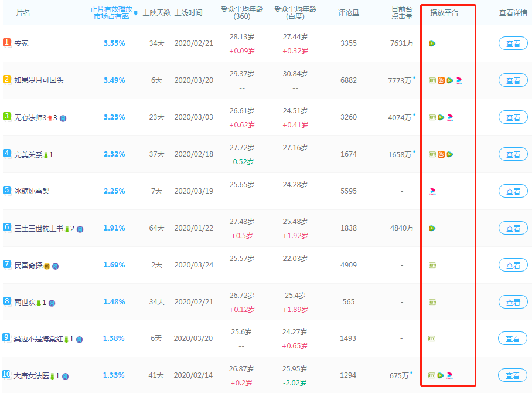This screenshot has height=393, width=532.
Task: Click the 查看 button for 两世欢
Action: [513, 302]
